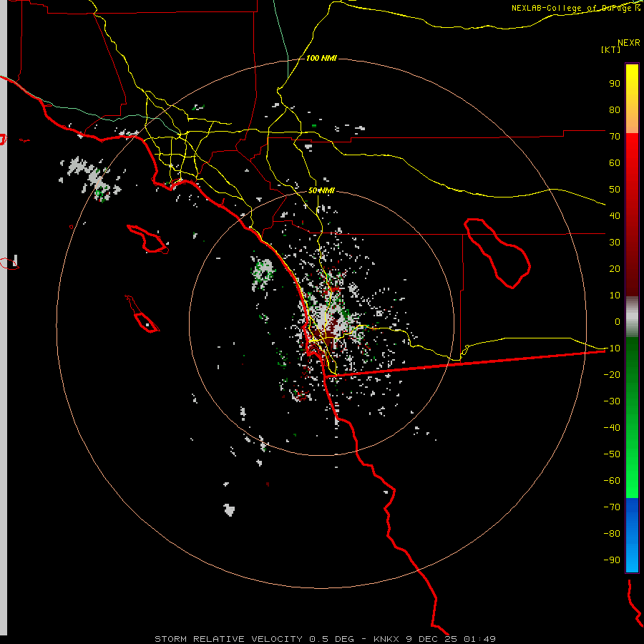Click the 30 value on the velocity scale

(x=615, y=243)
